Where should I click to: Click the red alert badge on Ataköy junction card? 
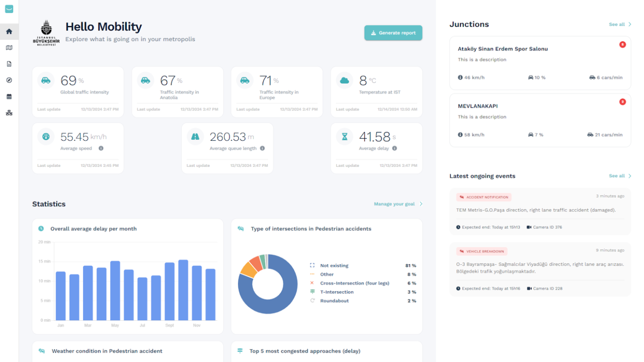click(x=623, y=44)
